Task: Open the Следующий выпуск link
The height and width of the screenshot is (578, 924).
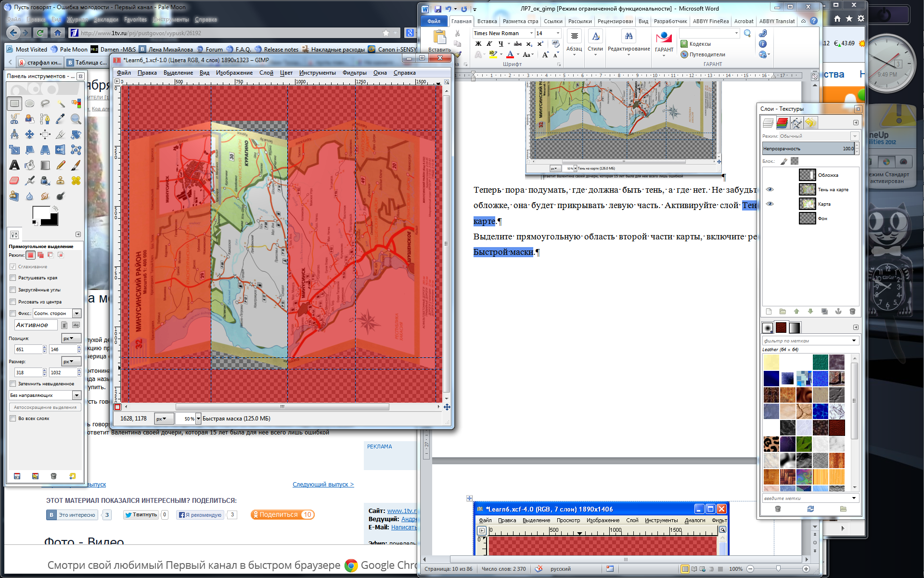Action: click(x=323, y=484)
